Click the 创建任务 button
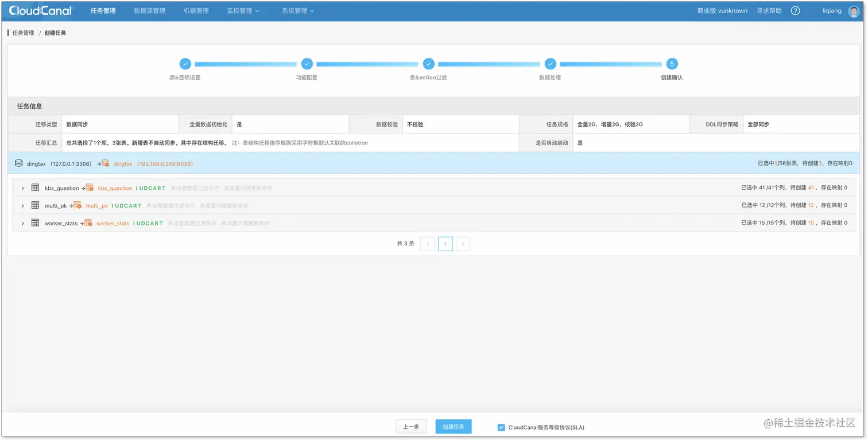 pyautogui.click(x=454, y=427)
